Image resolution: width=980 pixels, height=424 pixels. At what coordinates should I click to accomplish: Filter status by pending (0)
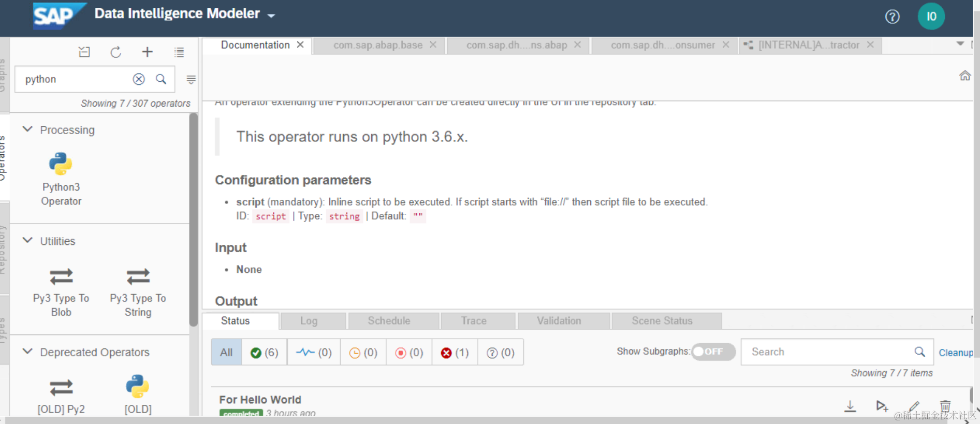click(x=363, y=353)
